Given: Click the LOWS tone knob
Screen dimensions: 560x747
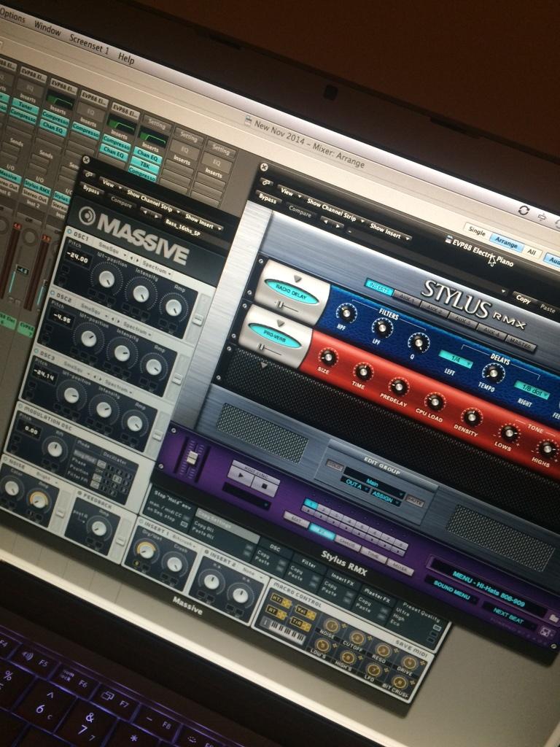Looking at the screenshot, I should 509,433.
